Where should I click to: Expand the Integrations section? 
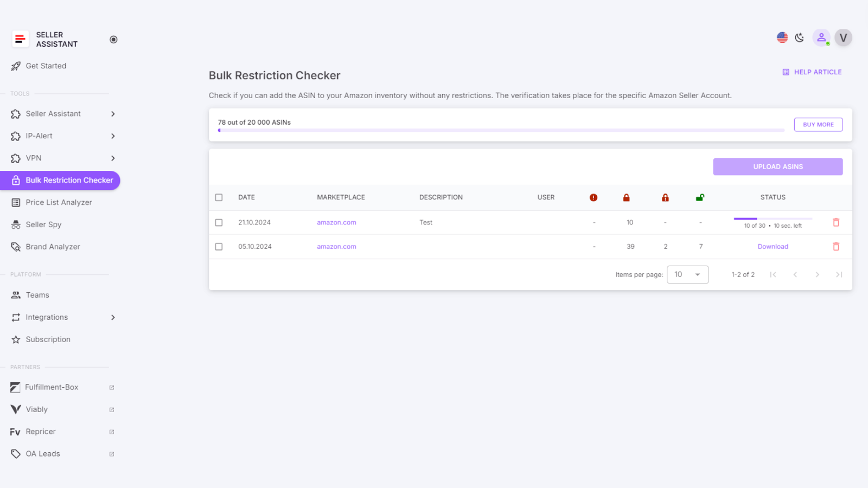click(x=47, y=317)
